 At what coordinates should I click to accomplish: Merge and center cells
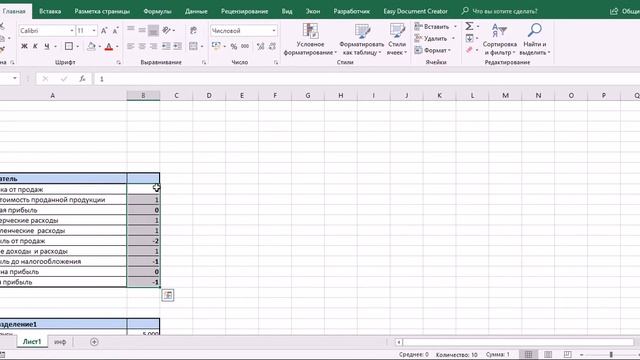coord(193,47)
